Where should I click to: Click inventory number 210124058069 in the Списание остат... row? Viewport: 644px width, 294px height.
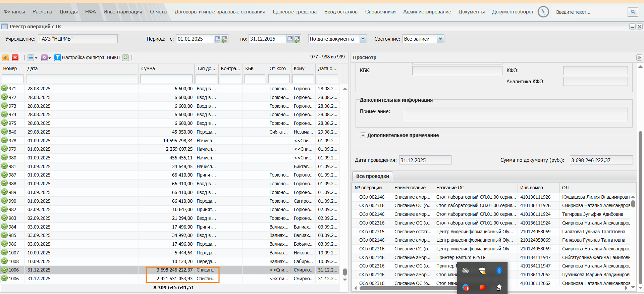(535, 232)
